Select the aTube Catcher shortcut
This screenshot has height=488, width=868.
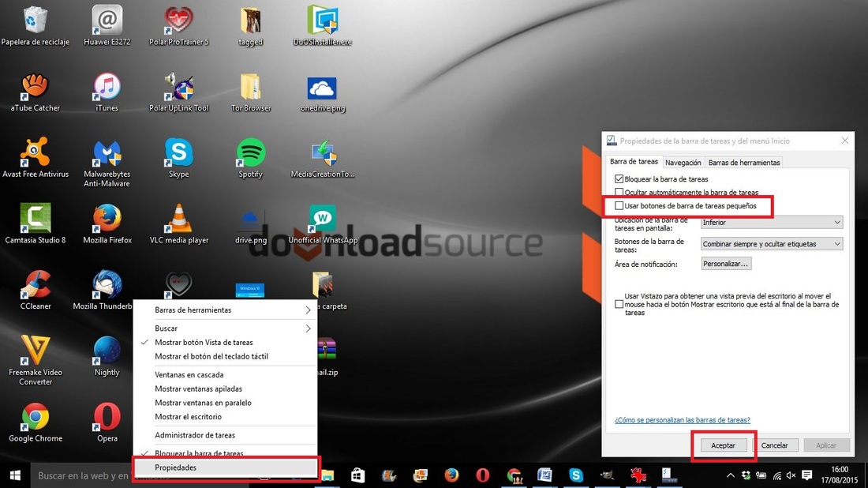tap(36, 92)
